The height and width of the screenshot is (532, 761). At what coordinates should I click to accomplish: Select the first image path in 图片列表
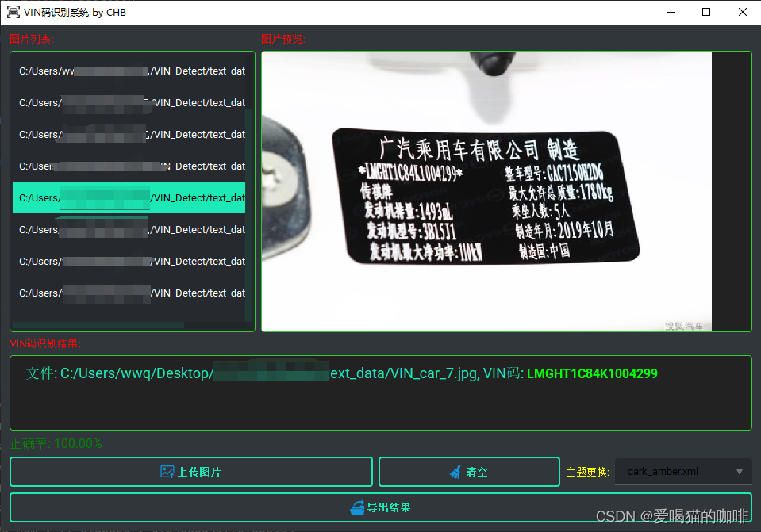(x=129, y=71)
